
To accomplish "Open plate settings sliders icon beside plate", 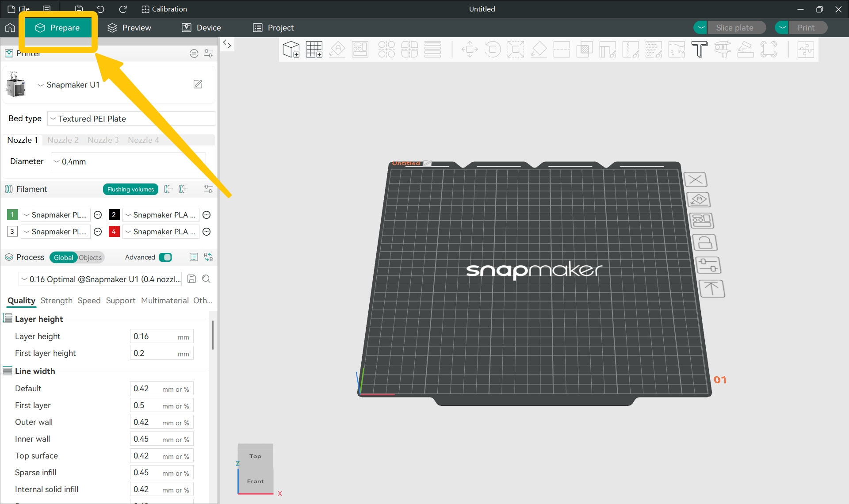I will click(708, 265).
